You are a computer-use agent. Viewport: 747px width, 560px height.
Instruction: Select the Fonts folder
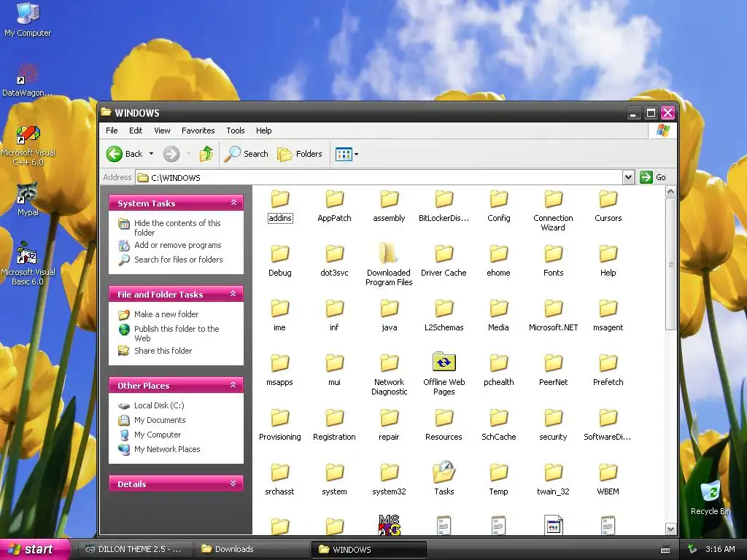(x=553, y=260)
